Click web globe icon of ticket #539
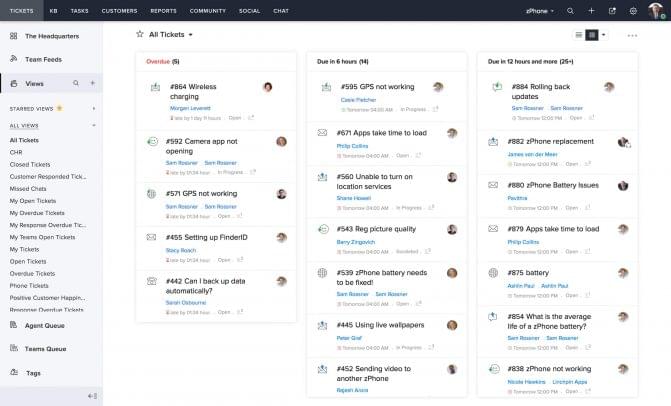Image resolution: width=671 pixels, height=406 pixels. click(x=322, y=273)
